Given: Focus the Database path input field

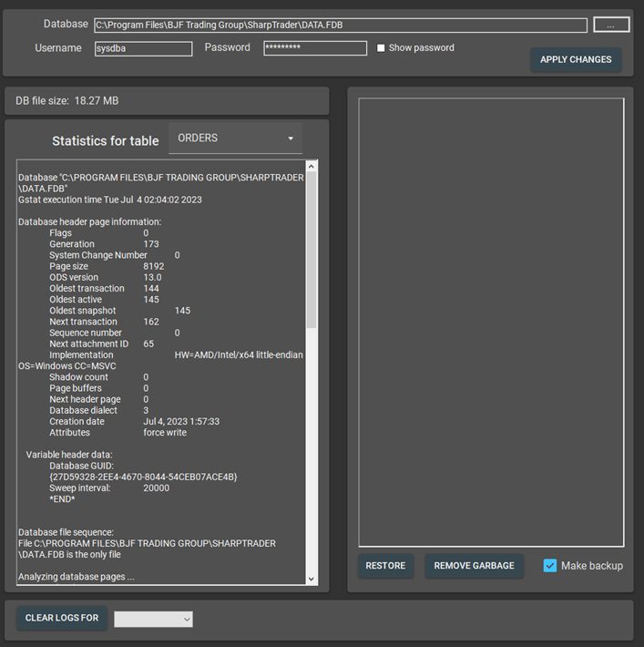Looking at the screenshot, I should 340,26.
